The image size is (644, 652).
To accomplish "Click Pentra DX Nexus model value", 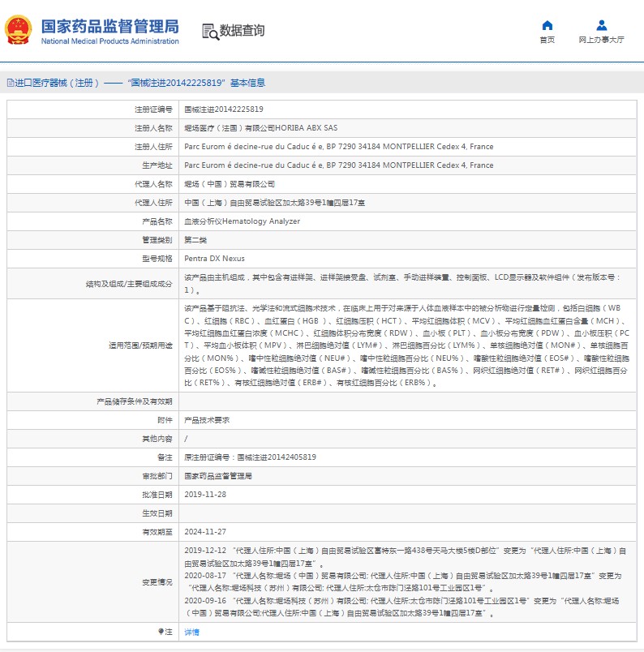I will coord(214,259).
